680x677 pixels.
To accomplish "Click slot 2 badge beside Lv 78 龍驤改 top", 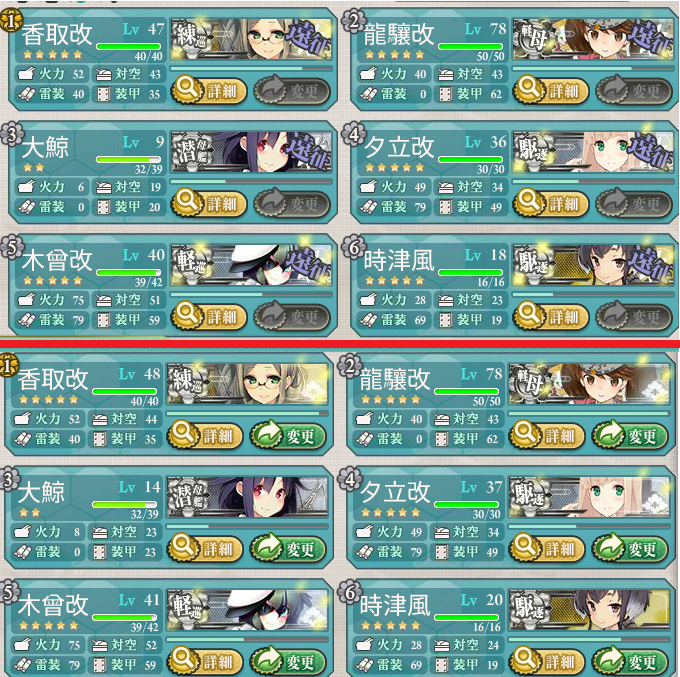I will pos(352,21).
